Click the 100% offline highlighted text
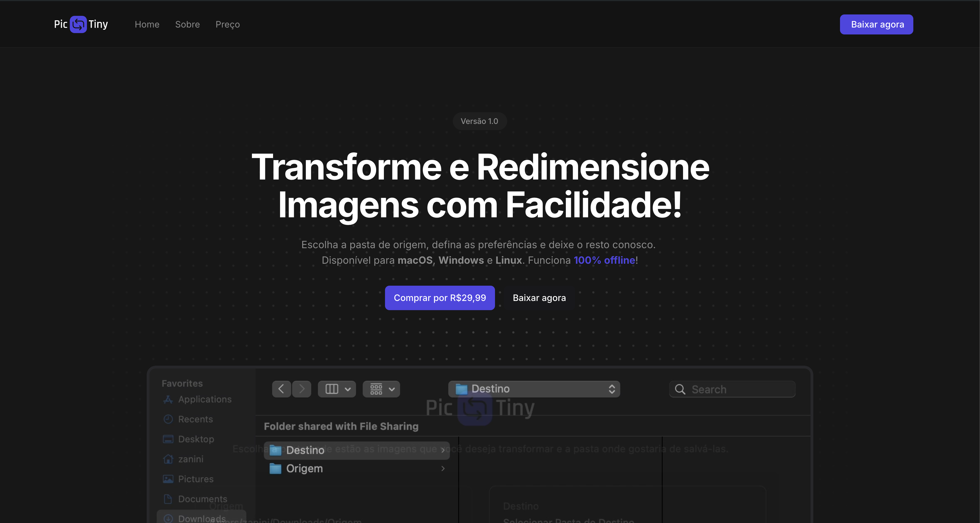This screenshot has width=980, height=523. [604, 260]
